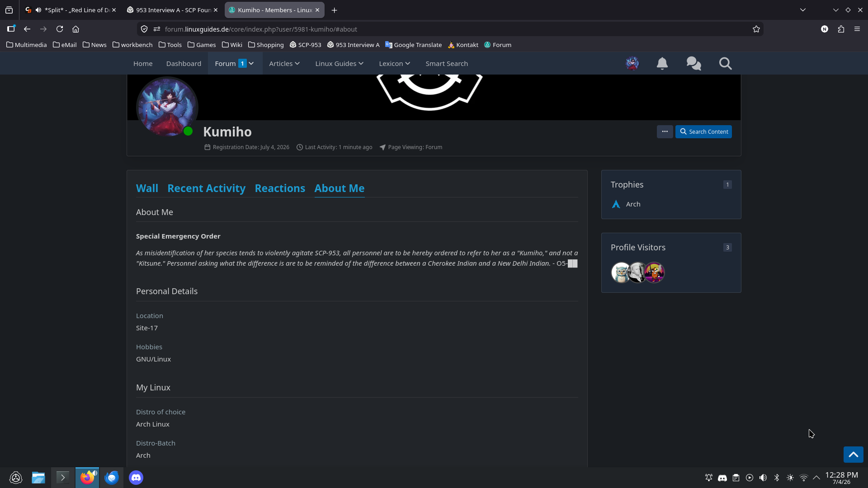Open the SCP-953 bookmark
Screen dimensions: 868x488
pyautogui.click(x=306, y=45)
